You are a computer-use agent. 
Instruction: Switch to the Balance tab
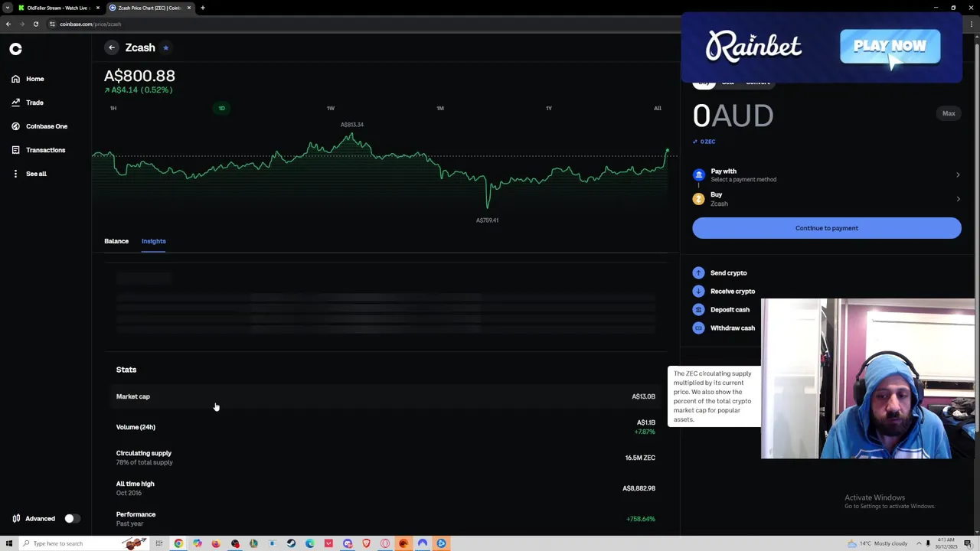[116, 241]
